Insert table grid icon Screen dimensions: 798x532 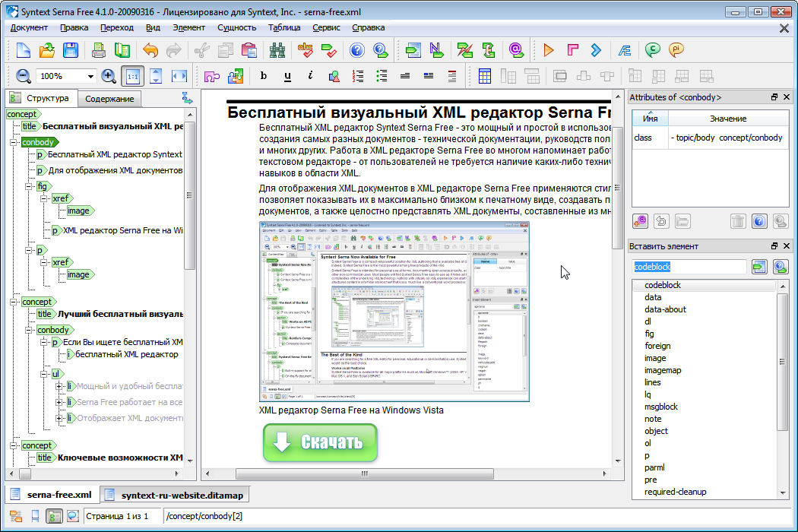click(x=485, y=76)
